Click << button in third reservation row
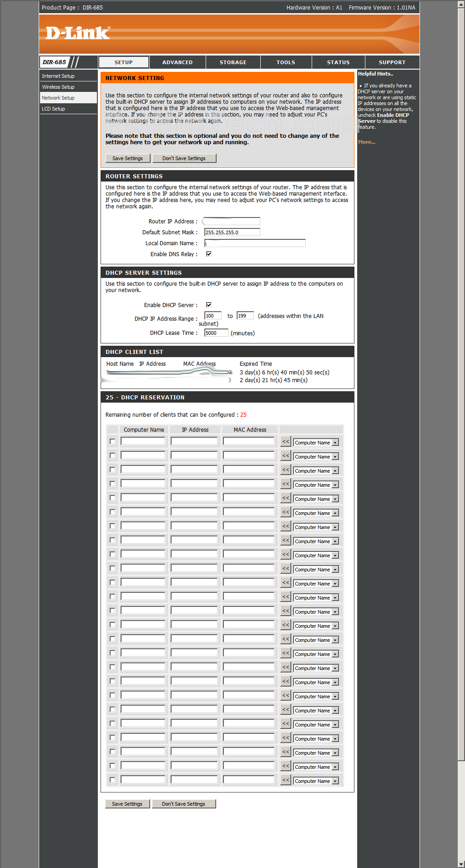The height and width of the screenshot is (868, 465). point(286,469)
